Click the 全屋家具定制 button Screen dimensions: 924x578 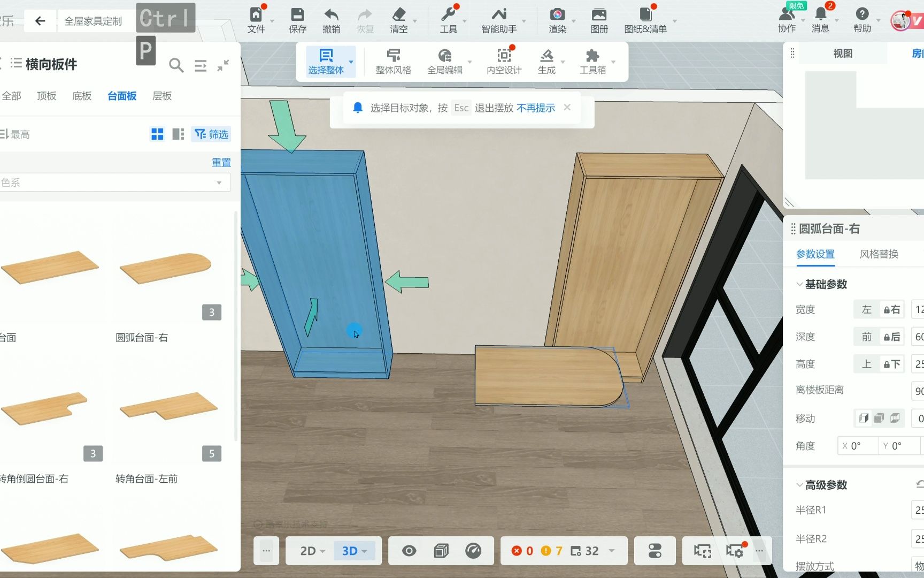tap(93, 21)
